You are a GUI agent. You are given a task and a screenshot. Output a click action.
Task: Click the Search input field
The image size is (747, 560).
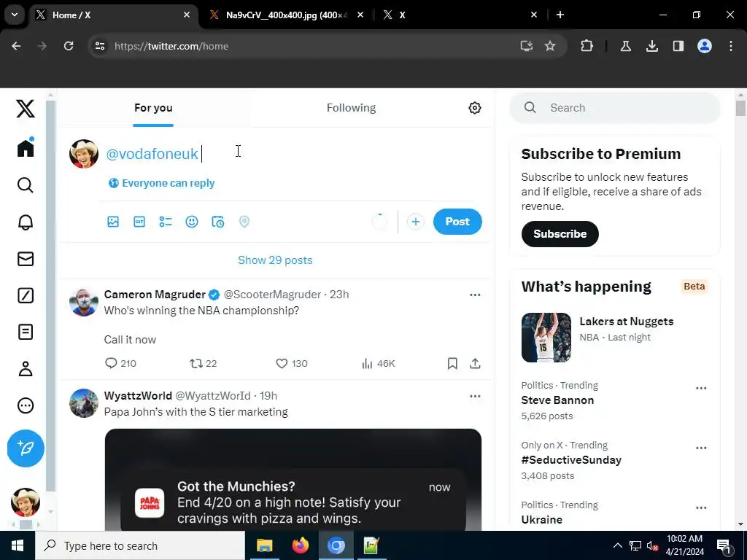(x=614, y=108)
